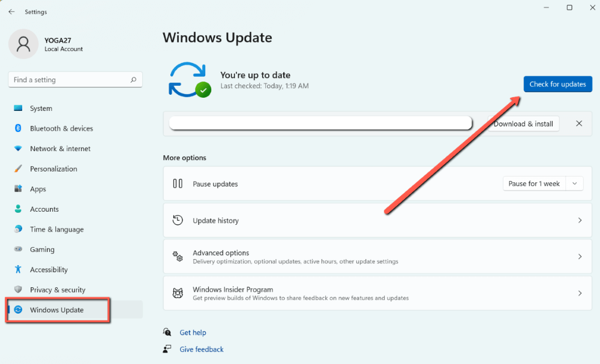The height and width of the screenshot is (364, 600).
Task: Click the Accessibility figure icon
Action: point(18,269)
